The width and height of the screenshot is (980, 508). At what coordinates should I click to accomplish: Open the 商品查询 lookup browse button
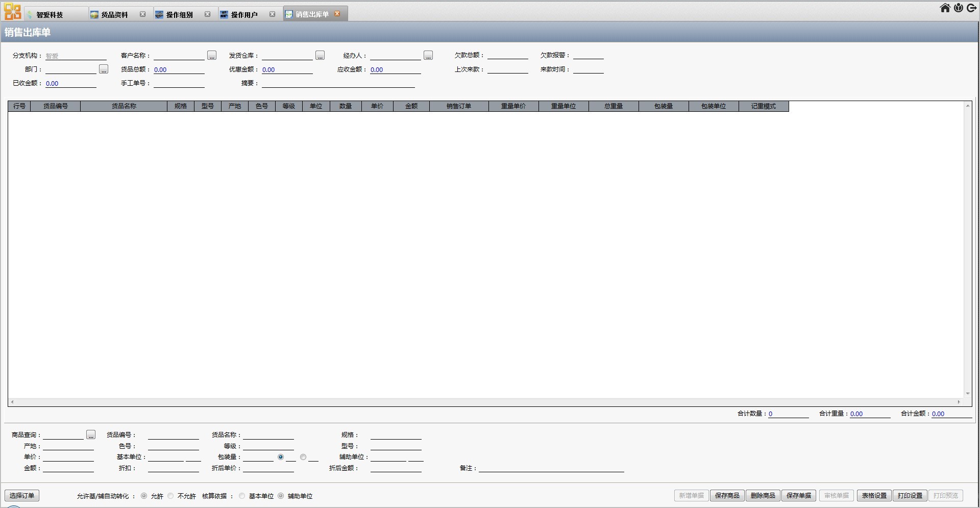[91, 434]
